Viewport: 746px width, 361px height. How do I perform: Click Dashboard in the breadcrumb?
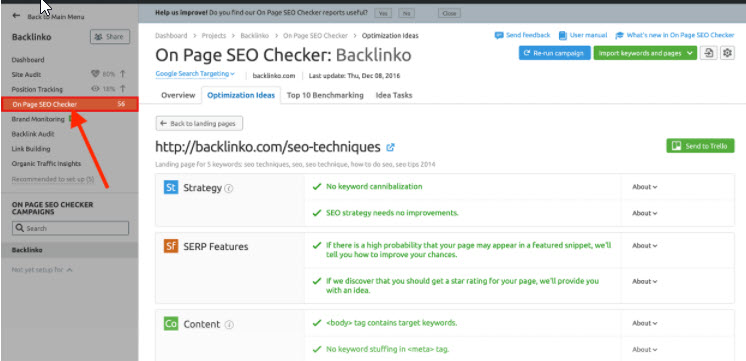click(x=171, y=36)
